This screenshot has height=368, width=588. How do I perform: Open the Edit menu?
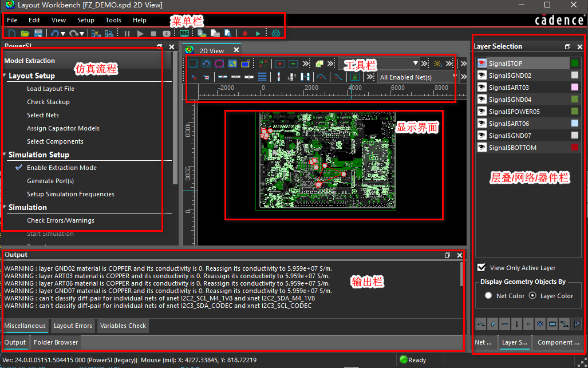coord(34,20)
